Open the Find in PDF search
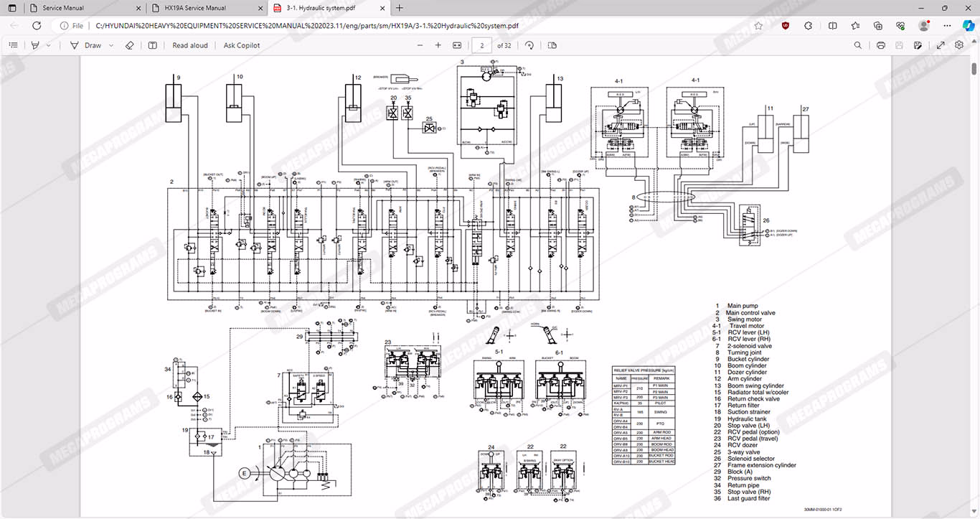The width and height of the screenshot is (980, 519). click(858, 45)
